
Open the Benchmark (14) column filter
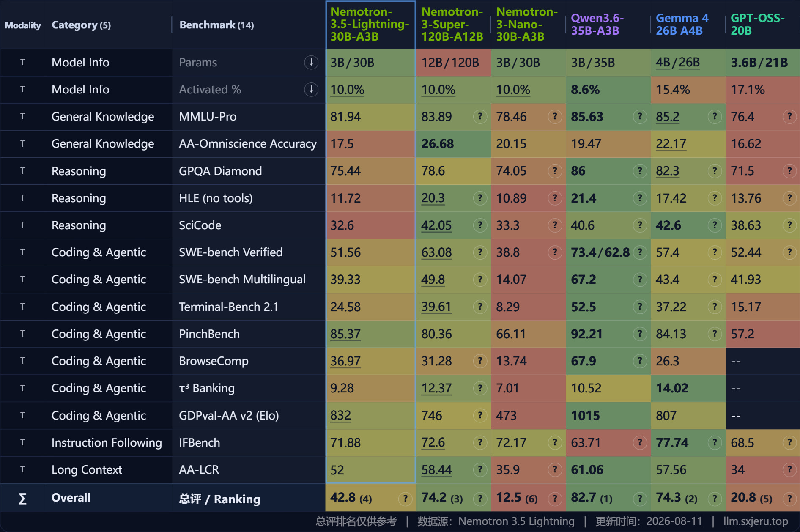click(x=216, y=25)
